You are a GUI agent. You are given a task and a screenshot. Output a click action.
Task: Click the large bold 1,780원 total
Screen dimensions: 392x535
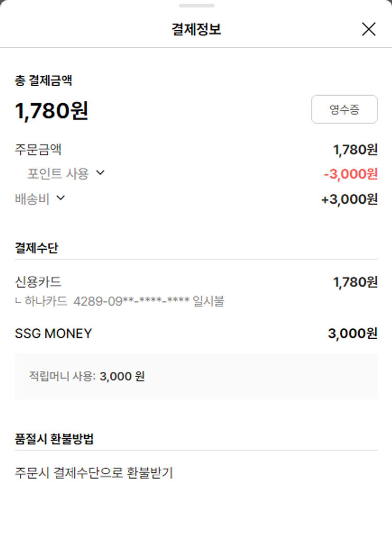pyautogui.click(x=51, y=111)
